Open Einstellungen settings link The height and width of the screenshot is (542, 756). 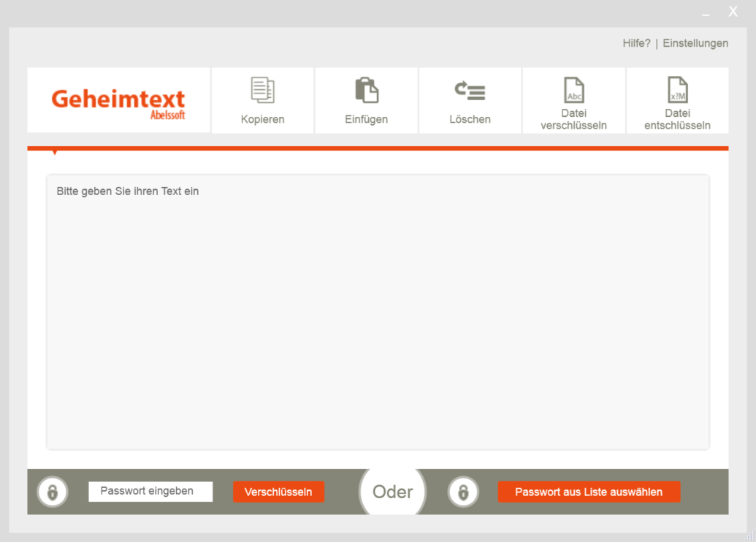click(695, 43)
